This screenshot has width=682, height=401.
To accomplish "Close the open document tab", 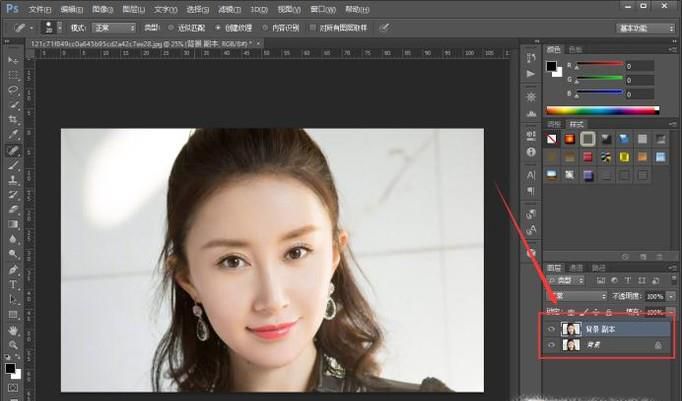I will [258, 43].
